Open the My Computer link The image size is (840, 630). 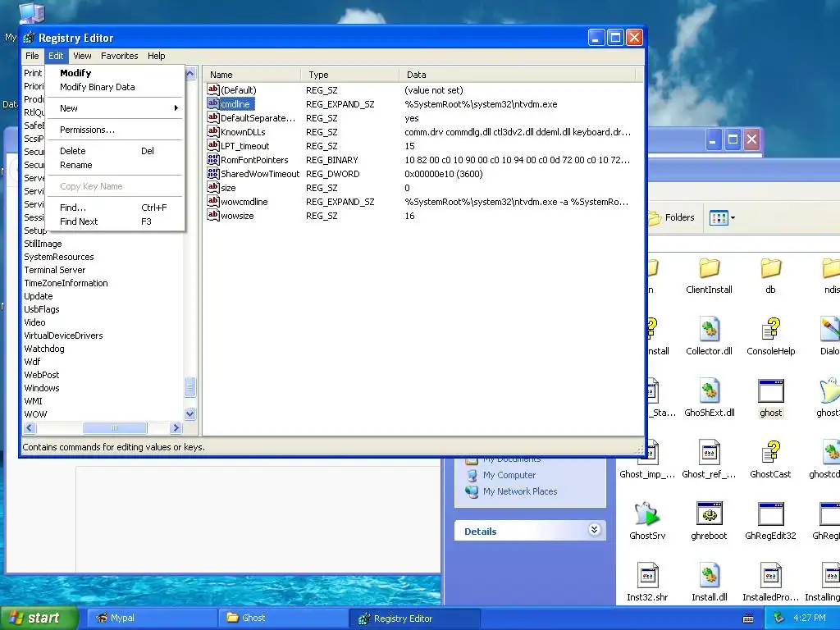click(509, 475)
